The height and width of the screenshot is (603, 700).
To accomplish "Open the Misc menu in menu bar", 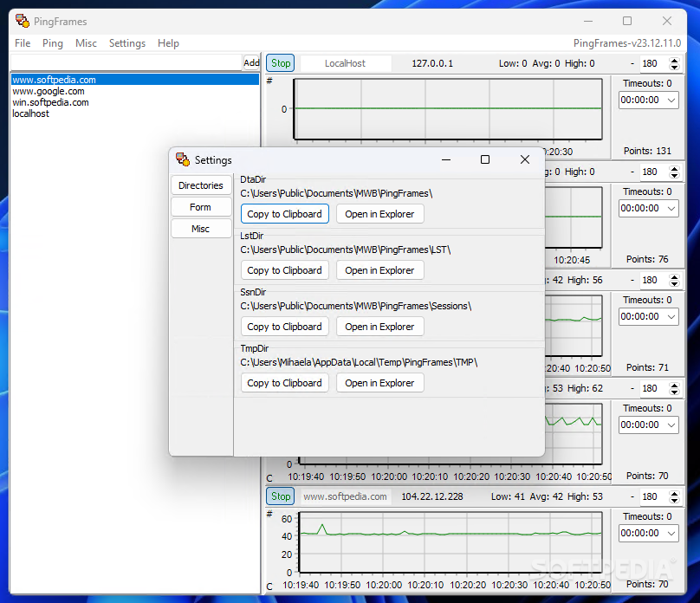I will (x=86, y=43).
